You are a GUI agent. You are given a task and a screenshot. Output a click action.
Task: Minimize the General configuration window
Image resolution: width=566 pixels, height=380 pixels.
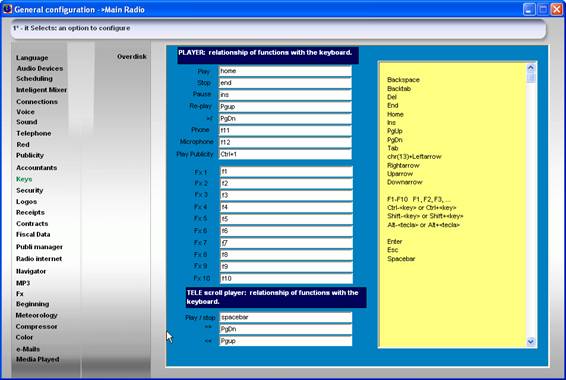(529, 9)
